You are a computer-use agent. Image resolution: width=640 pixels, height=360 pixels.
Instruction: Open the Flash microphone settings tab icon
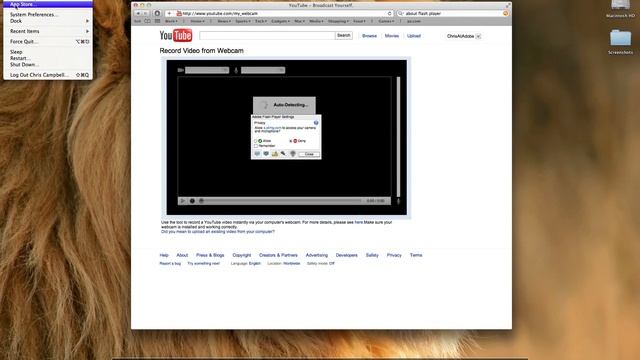point(283,154)
